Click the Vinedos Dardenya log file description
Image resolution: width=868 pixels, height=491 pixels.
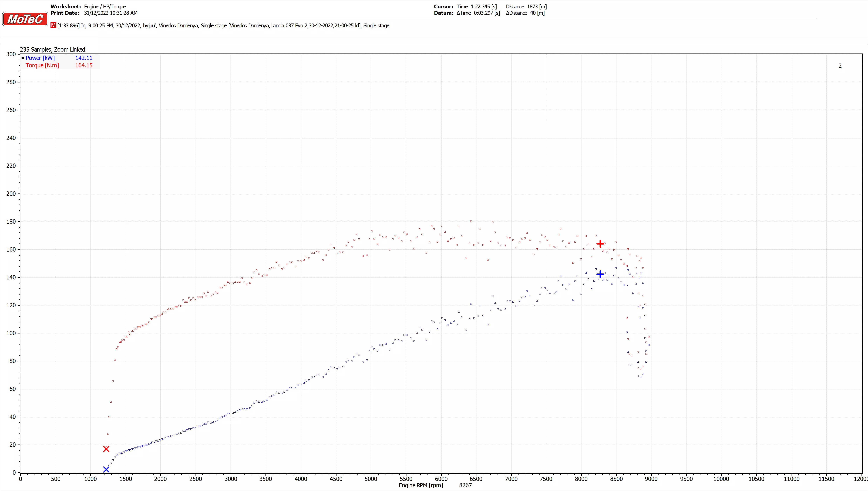[223, 26]
